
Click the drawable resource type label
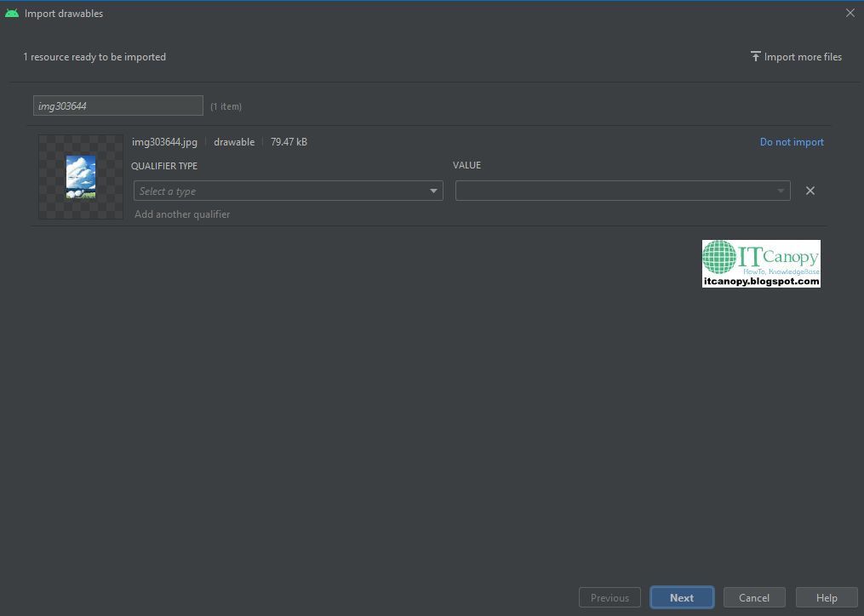pyautogui.click(x=234, y=141)
